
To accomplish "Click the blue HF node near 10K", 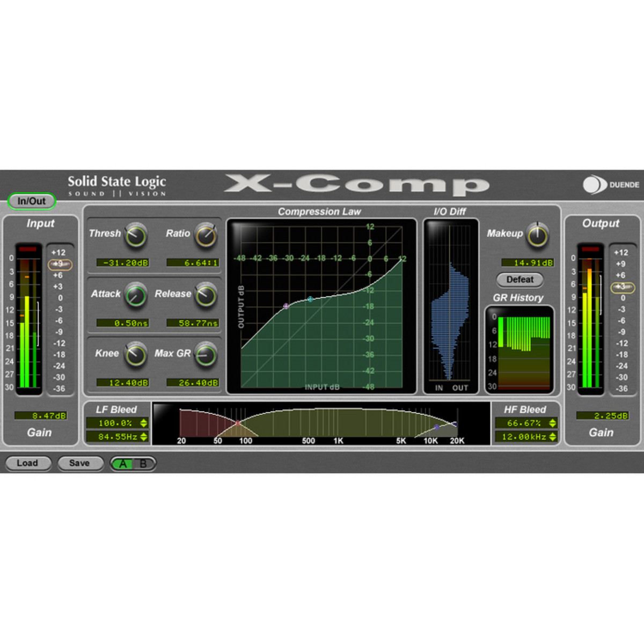I will (436, 427).
